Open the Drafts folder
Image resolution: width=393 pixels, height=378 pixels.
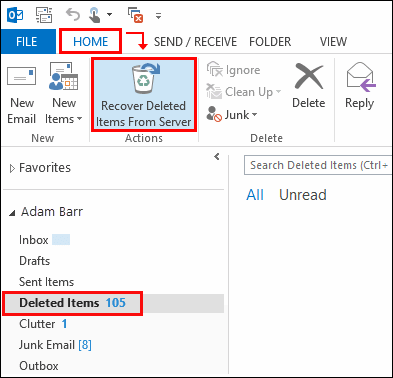(35, 261)
